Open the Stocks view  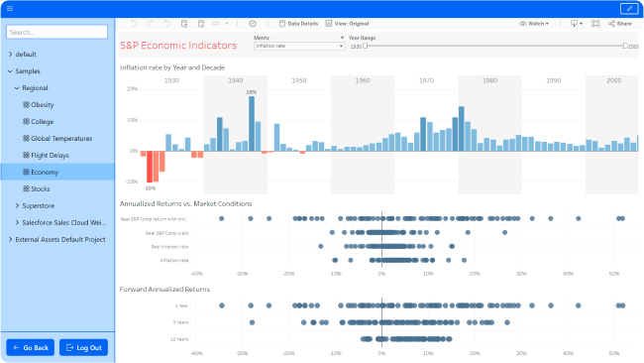[41, 189]
